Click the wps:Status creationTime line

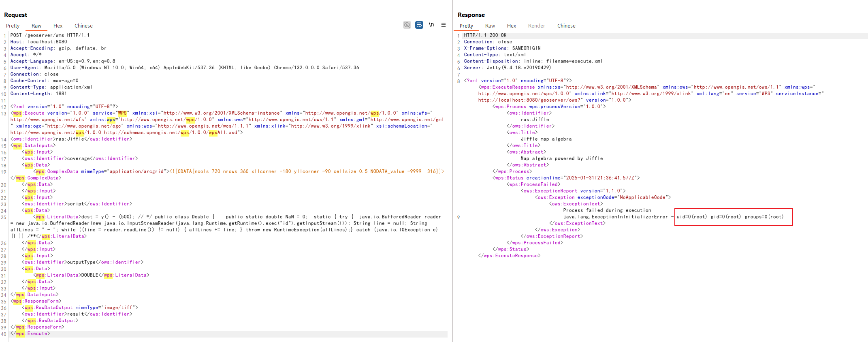point(566,178)
